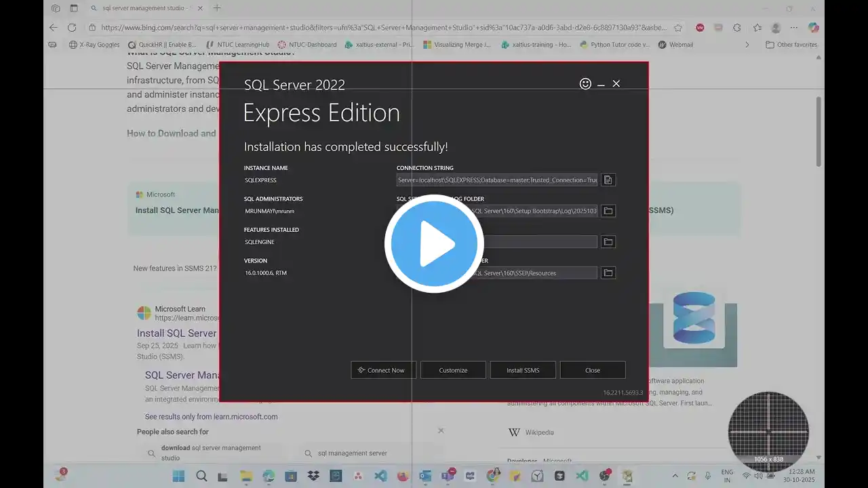
Task: Open the Python Tutor bookmark
Action: click(615, 45)
